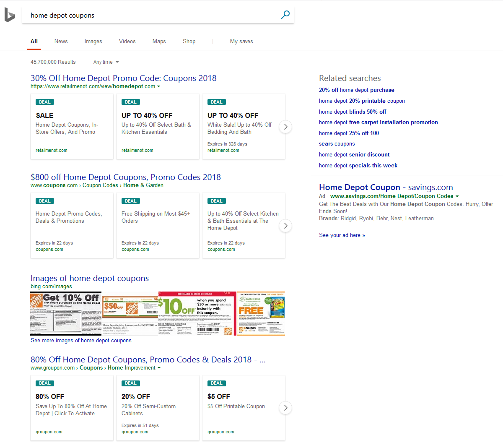Image resolution: width=503 pixels, height=448 pixels.
Task: Open dropdown arrow beside savings.com ad URL
Action: 457,196
